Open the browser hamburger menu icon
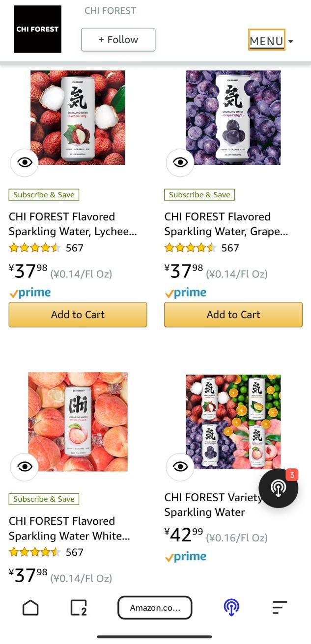Screen dimensions: 311x644 pyautogui.click(x=280, y=608)
